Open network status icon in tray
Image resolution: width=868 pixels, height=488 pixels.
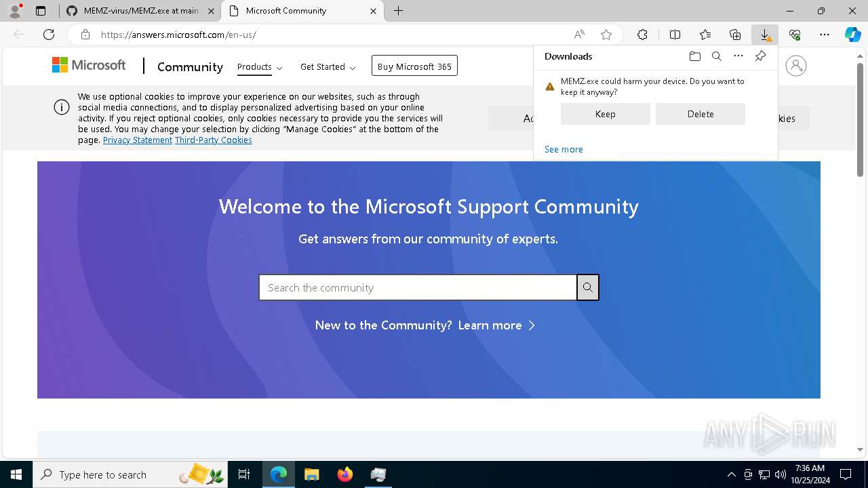[764, 474]
